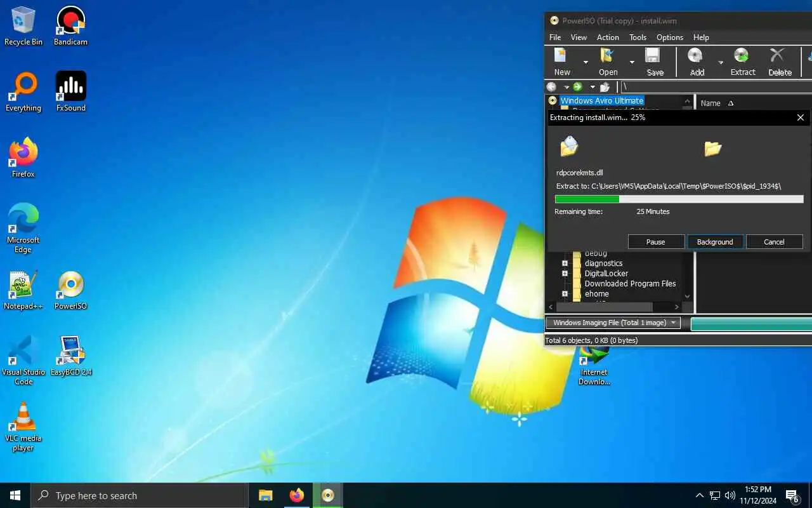Click the path address field
Screen dimensions: 812x508
point(716,87)
